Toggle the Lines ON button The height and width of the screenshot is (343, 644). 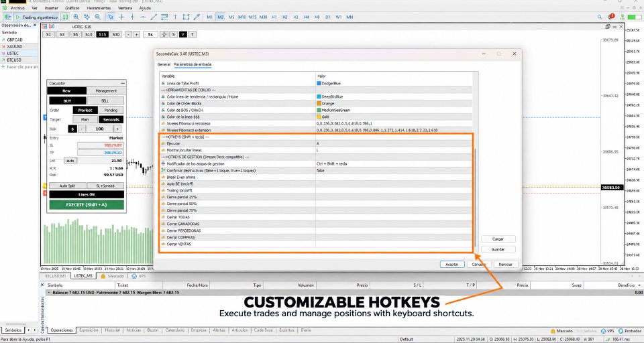click(x=87, y=194)
